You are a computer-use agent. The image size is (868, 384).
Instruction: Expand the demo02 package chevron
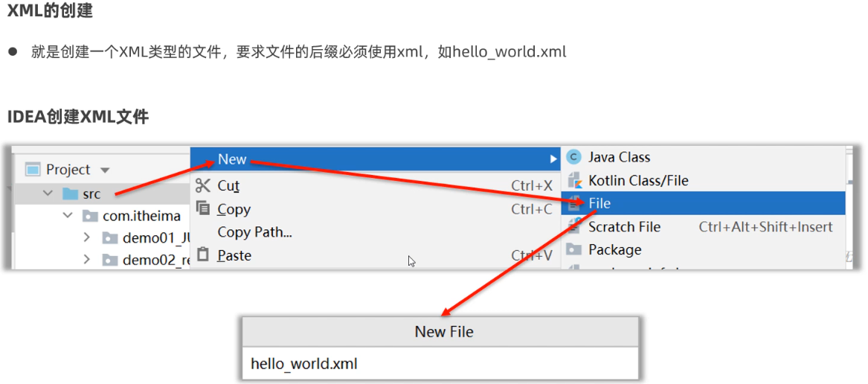click(86, 259)
